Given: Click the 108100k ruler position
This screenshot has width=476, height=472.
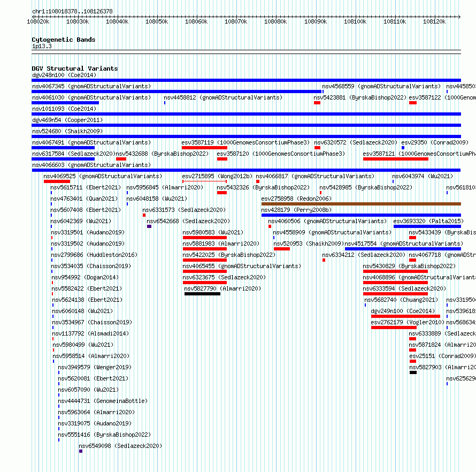Looking at the screenshot, I should click(x=355, y=22).
